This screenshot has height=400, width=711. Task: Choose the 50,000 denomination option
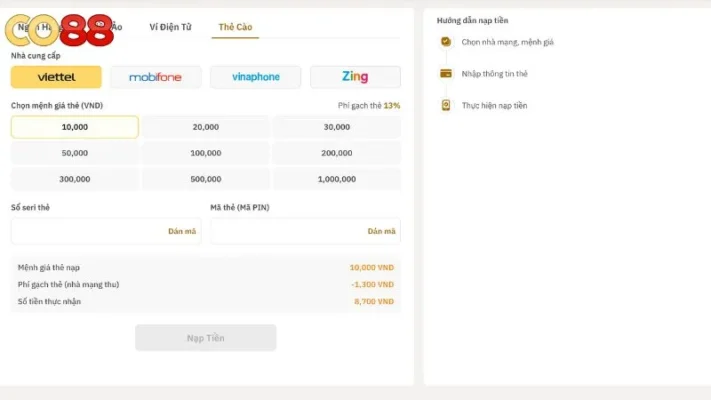pyautogui.click(x=75, y=153)
